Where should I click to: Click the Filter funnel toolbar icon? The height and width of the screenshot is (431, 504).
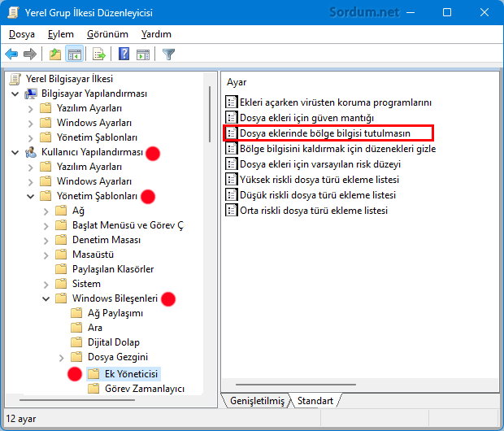coord(168,54)
